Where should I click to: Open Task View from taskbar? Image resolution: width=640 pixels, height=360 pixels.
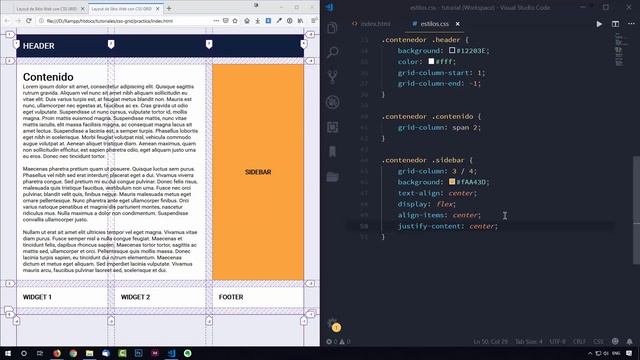[x=40, y=353]
